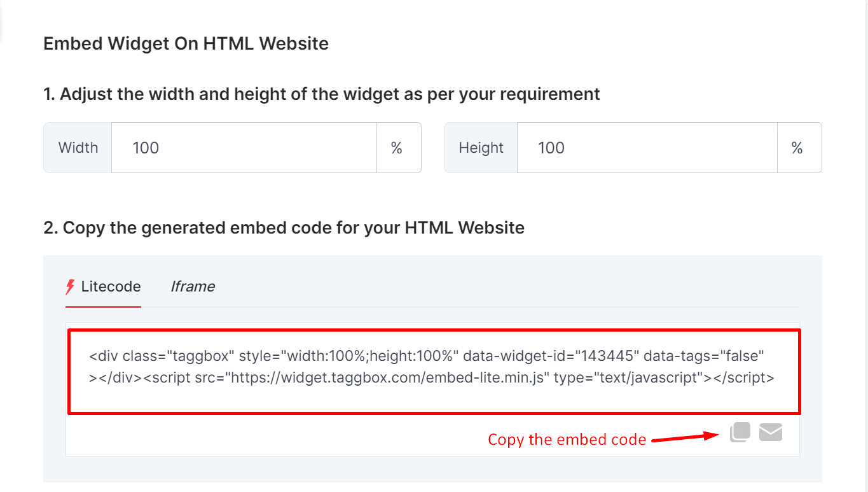
Task: Click the email embed code envelope icon
Action: tap(771, 432)
